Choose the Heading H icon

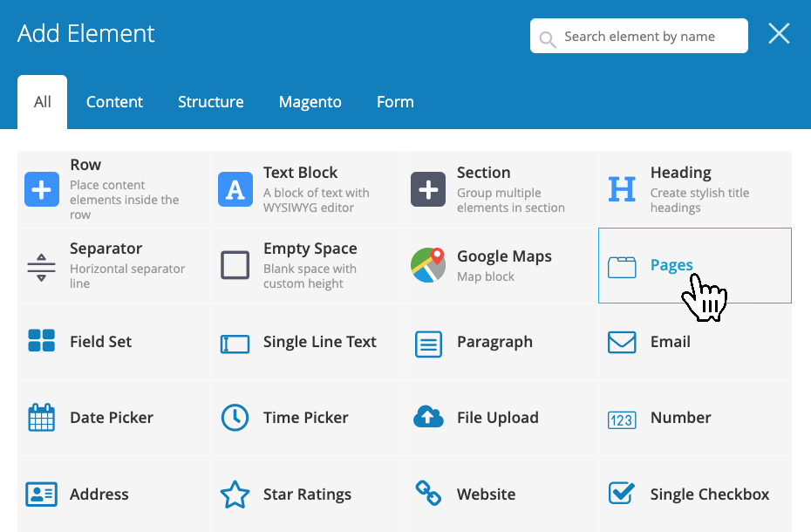[622, 189]
